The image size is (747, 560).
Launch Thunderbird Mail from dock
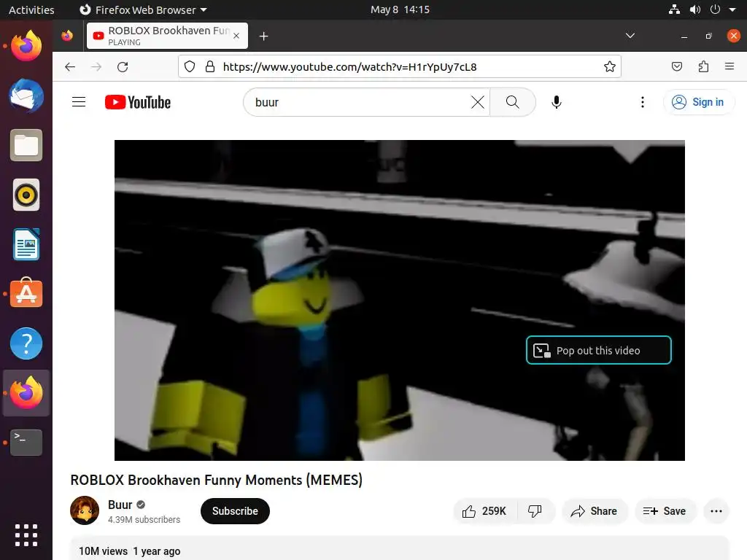click(26, 96)
